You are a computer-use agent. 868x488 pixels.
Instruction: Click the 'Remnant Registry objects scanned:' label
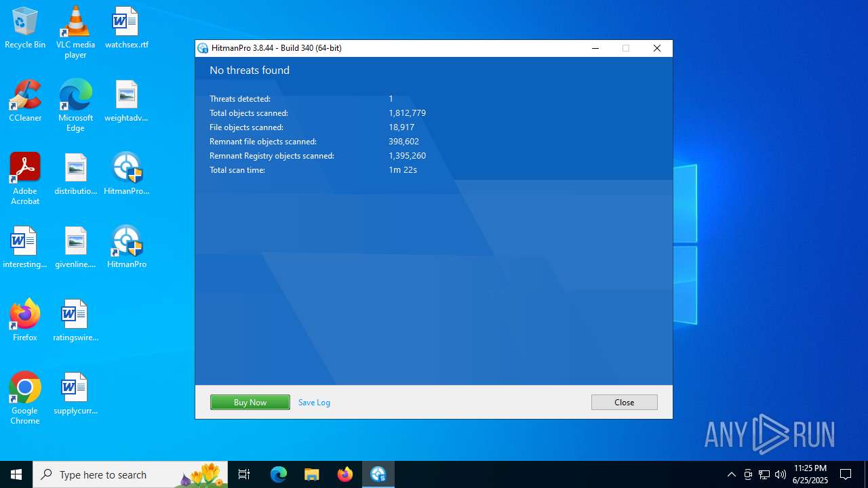tap(272, 156)
